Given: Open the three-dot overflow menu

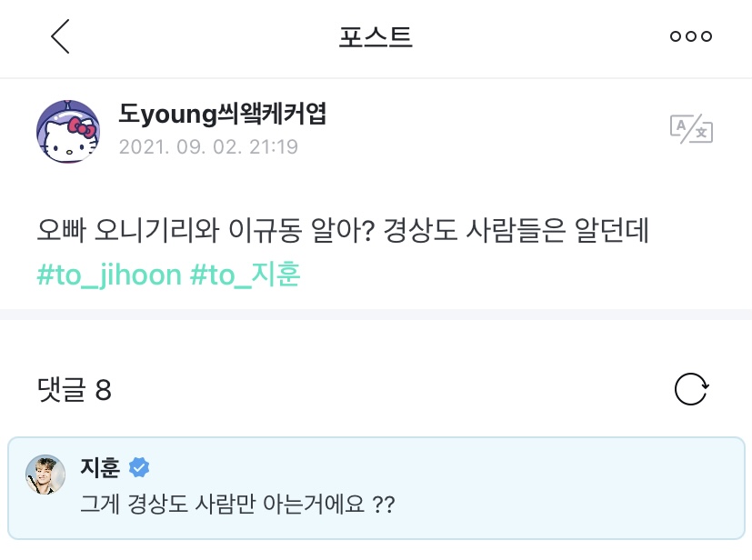Looking at the screenshot, I should [x=691, y=36].
